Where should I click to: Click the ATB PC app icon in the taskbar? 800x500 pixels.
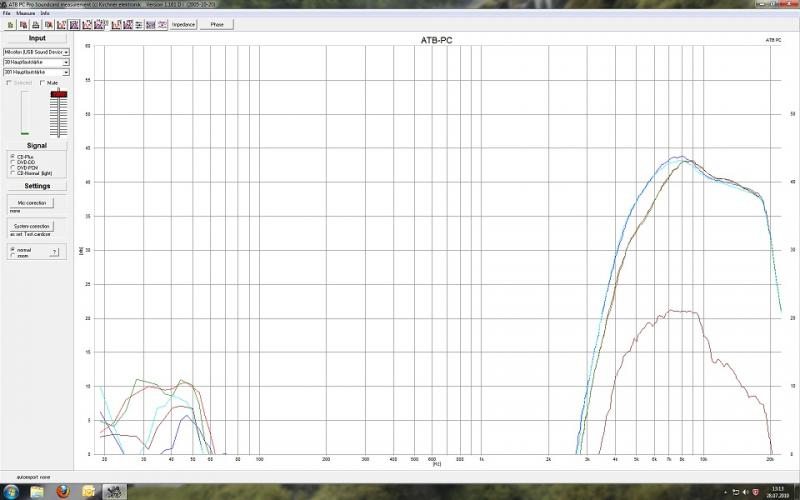[x=115, y=492]
